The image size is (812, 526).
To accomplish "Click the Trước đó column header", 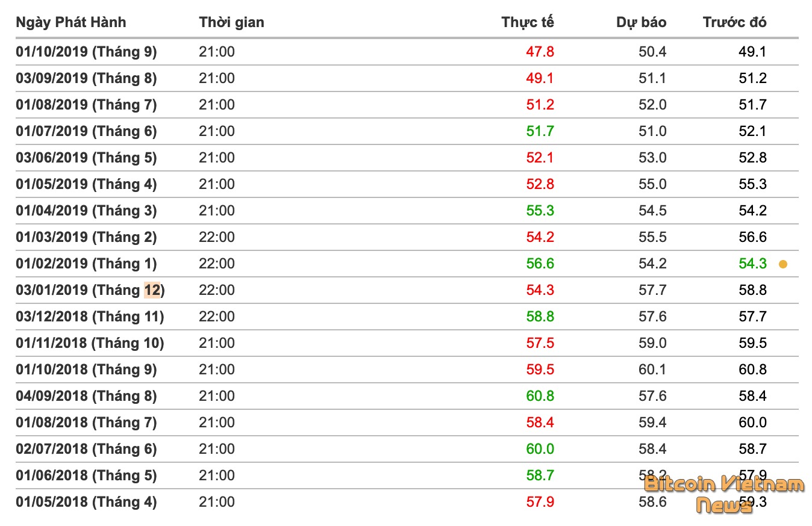I will tap(734, 22).
